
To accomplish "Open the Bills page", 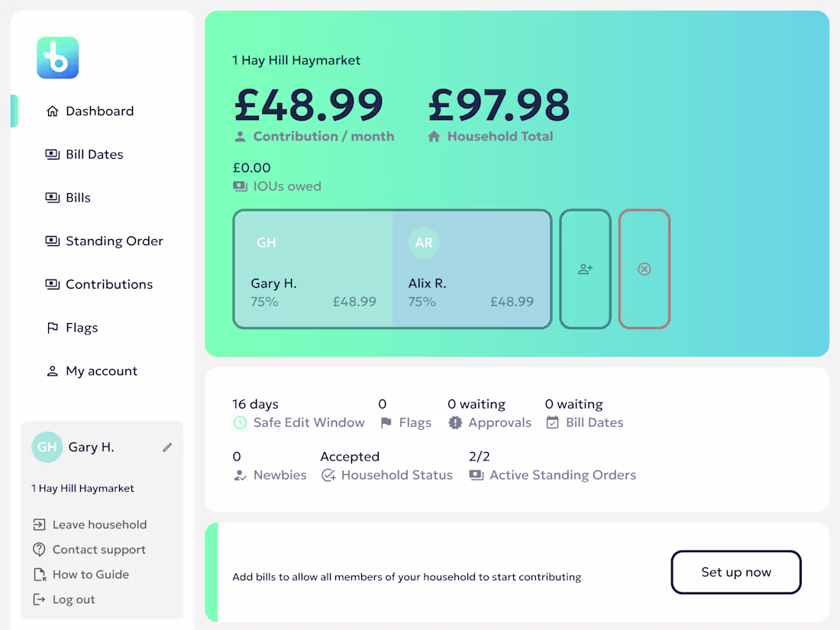I will click(78, 198).
